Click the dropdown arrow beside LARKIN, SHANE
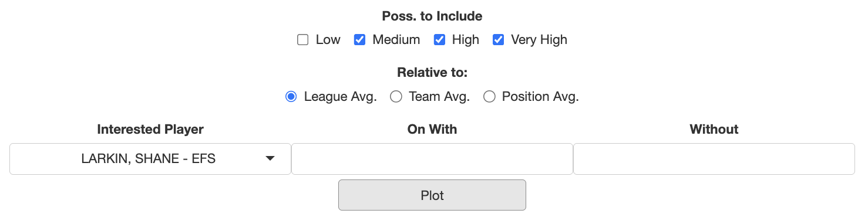Screen dimensions: 868x217 pyautogui.click(x=270, y=159)
